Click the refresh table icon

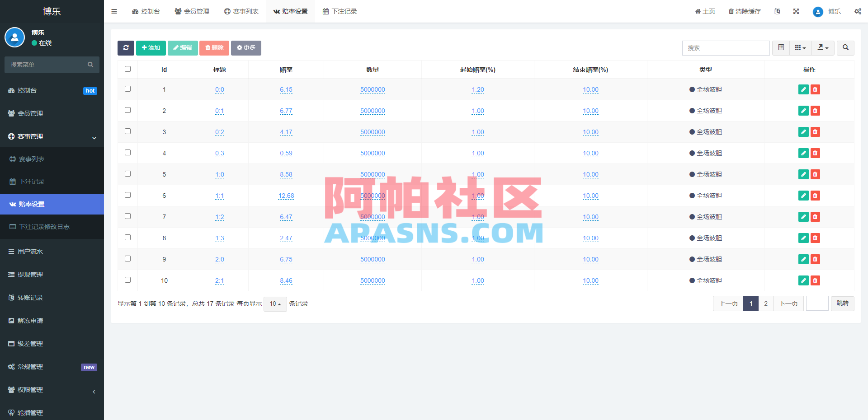(126, 48)
